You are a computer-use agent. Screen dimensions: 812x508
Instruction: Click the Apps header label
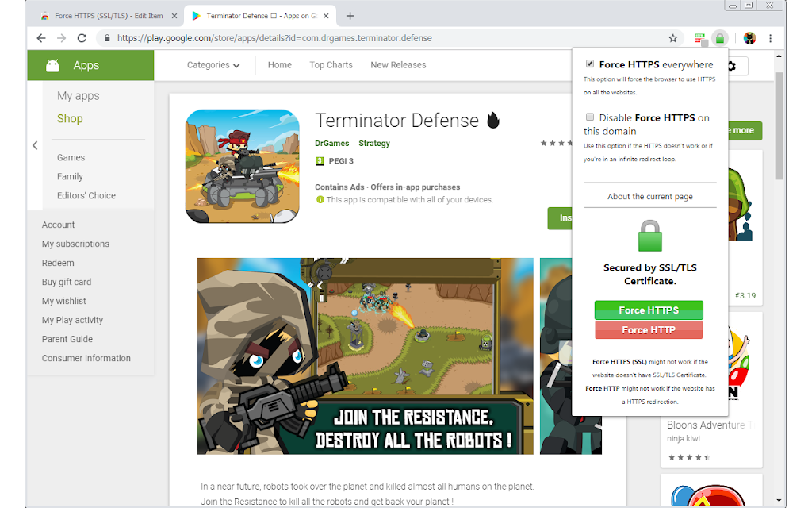86,65
